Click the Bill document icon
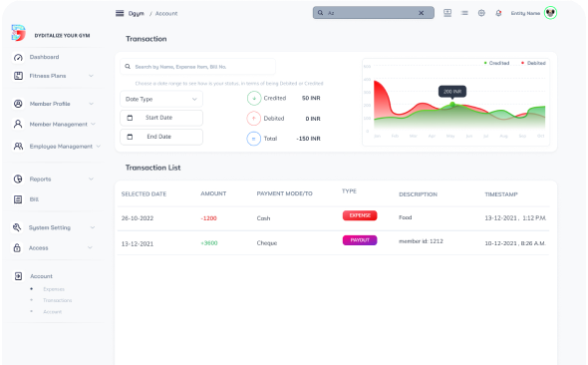The height and width of the screenshot is (365, 588). click(18, 199)
